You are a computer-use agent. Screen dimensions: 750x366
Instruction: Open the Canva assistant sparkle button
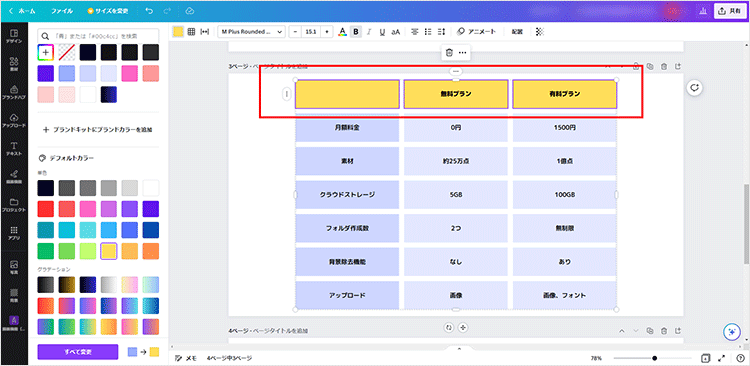point(731,332)
